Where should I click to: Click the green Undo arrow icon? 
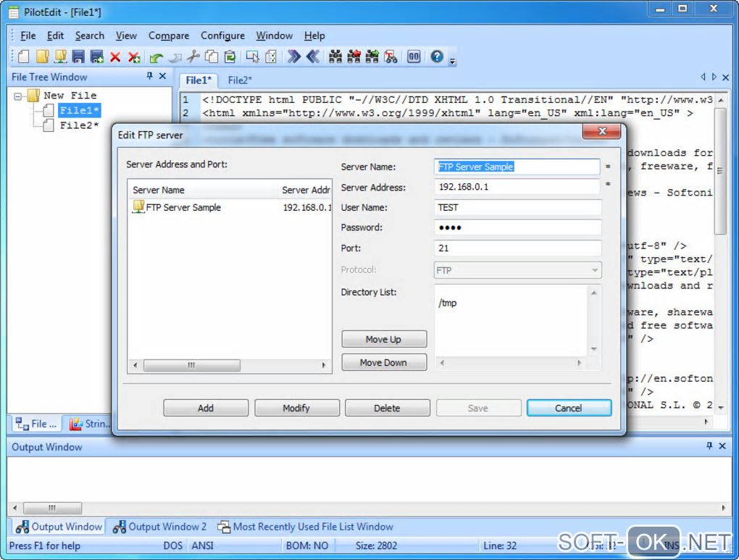156,57
